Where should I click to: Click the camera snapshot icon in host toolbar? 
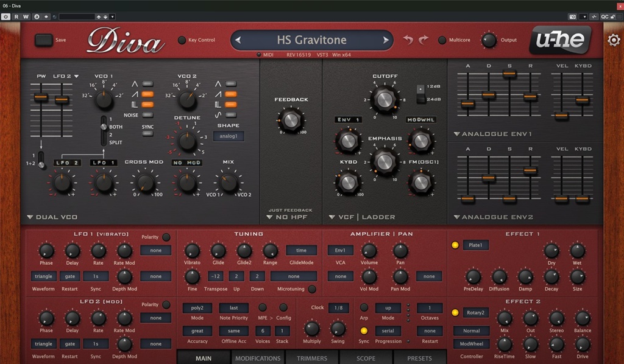pos(573,16)
